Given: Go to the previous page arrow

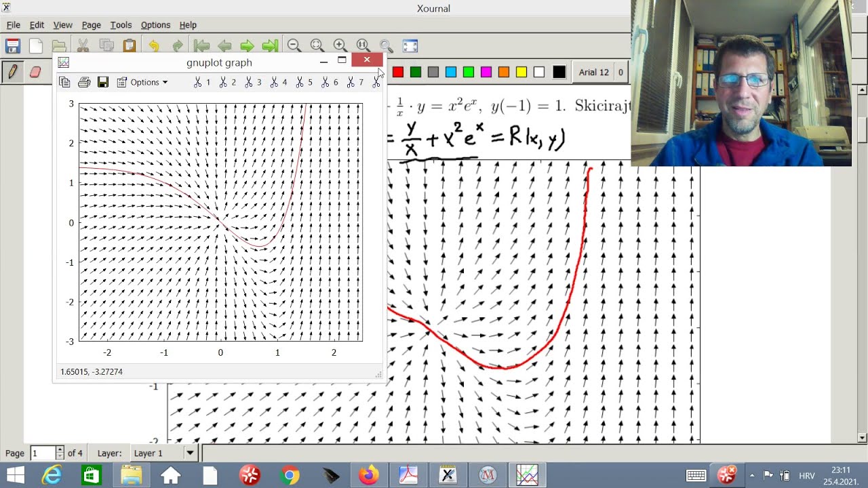Looking at the screenshot, I should click(224, 46).
